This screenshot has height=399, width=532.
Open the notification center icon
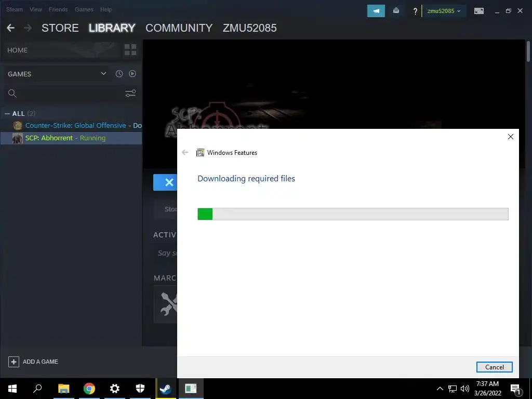(516, 389)
